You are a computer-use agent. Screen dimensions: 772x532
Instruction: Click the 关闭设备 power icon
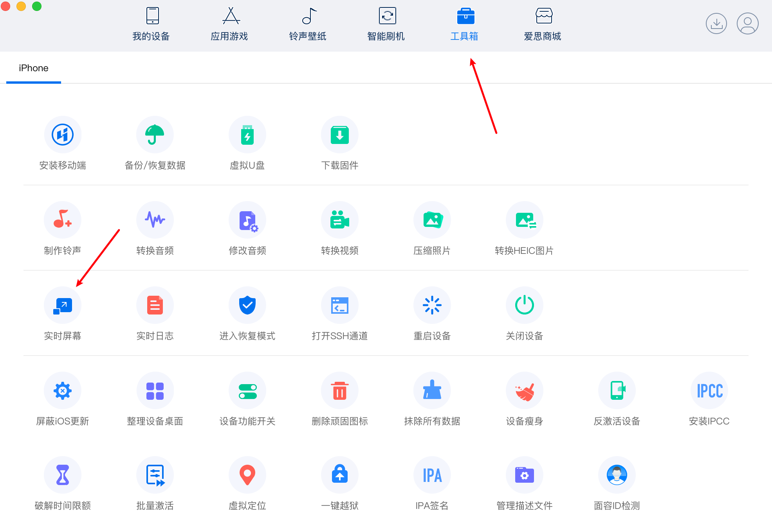(x=525, y=305)
